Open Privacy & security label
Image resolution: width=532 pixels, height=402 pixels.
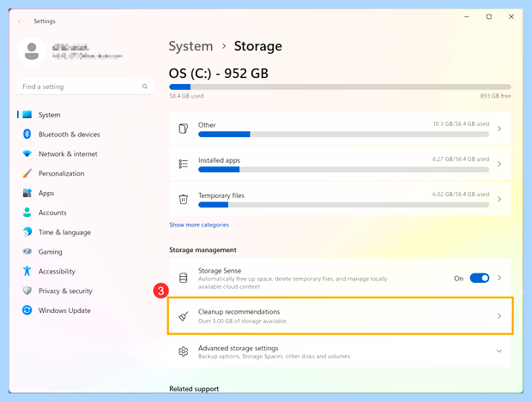click(65, 291)
